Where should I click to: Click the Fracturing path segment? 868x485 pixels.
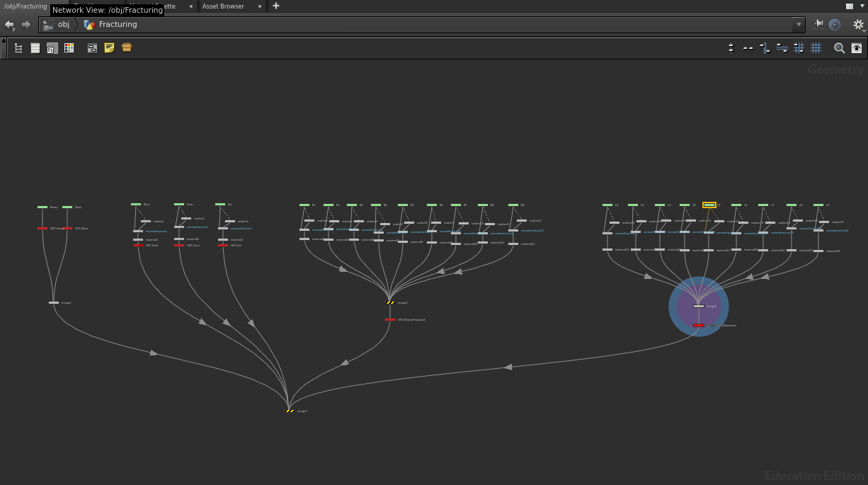click(x=111, y=24)
